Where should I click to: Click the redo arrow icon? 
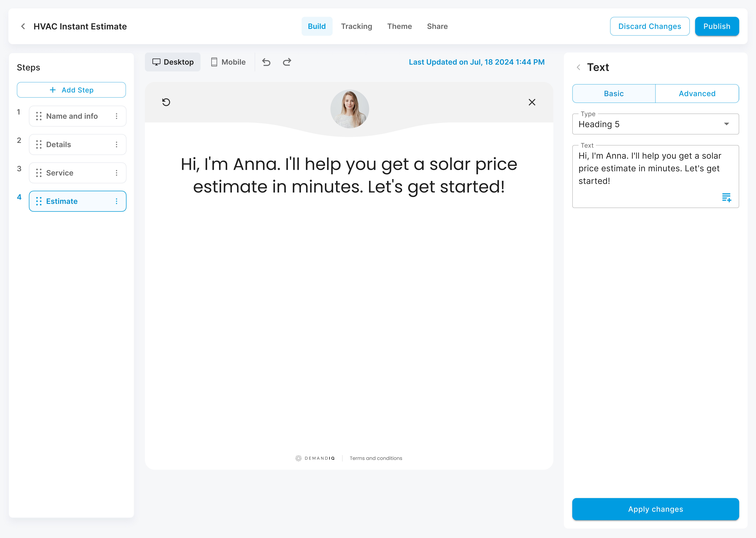[287, 62]
